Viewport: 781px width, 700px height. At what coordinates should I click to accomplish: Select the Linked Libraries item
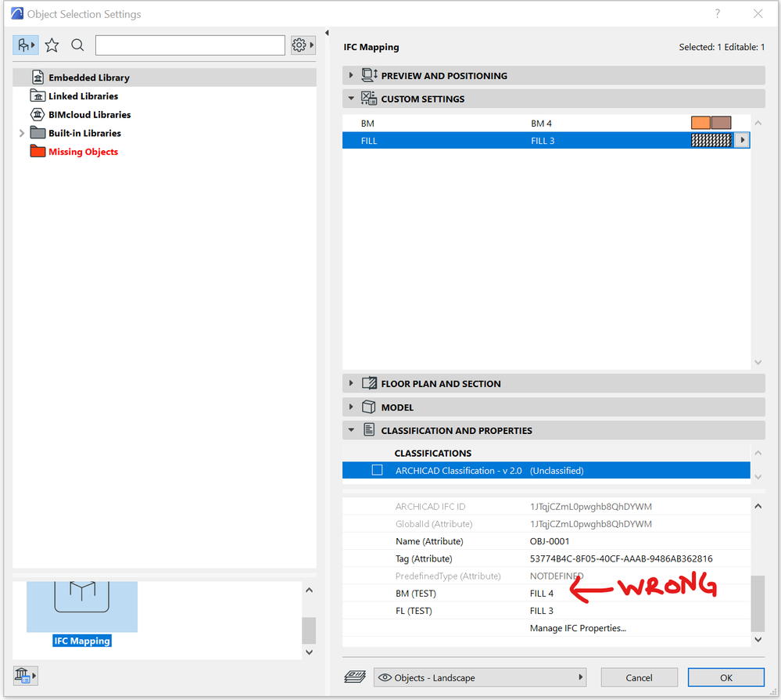(x=83, y=96)
